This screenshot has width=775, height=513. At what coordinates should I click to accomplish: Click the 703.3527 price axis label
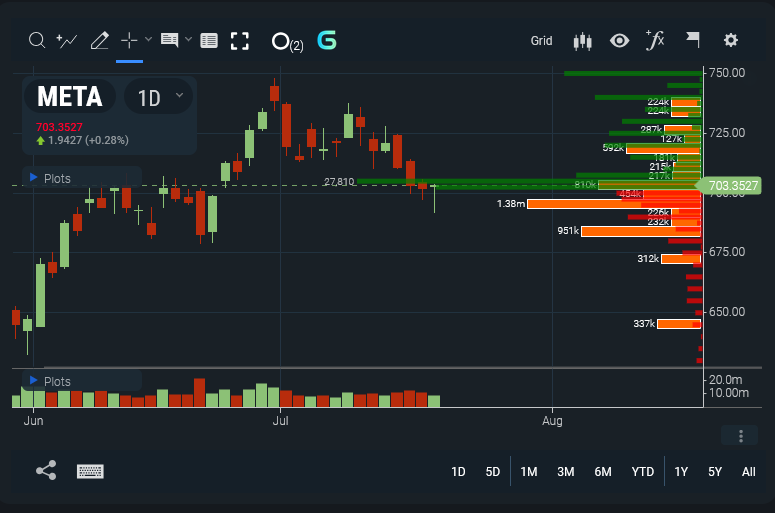(730, 186)
